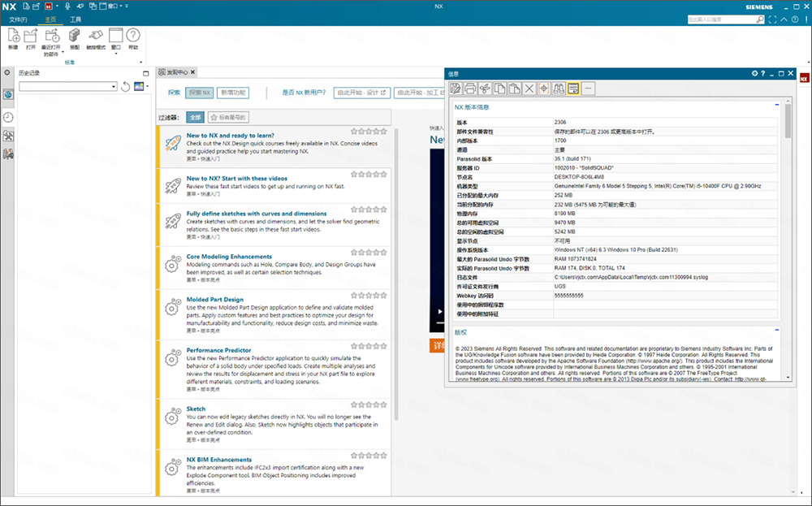This screenshot has width=812, height=506.
Task: Toggle the Starred (标有星号的) filter
Action: 228,118
